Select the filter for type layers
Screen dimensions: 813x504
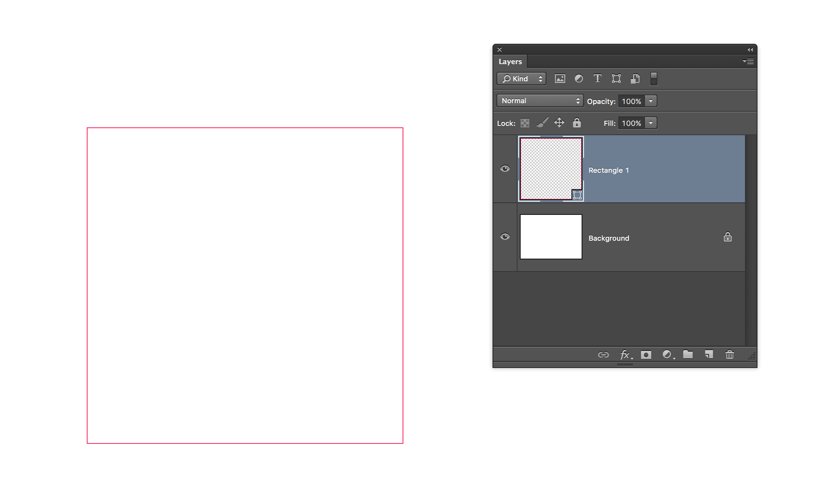click(597, 79)
